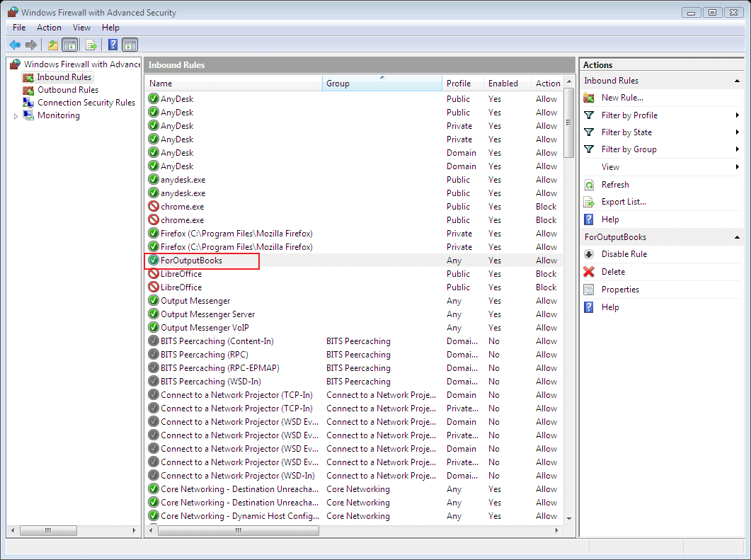Click the green check icon of ForOutputBooks

(154, 260)
